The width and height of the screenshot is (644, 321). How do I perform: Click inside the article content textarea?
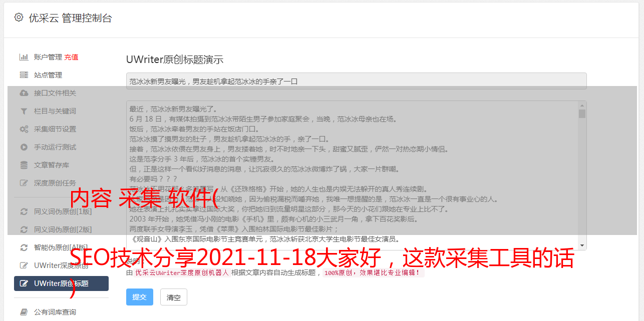click(353, 175)
